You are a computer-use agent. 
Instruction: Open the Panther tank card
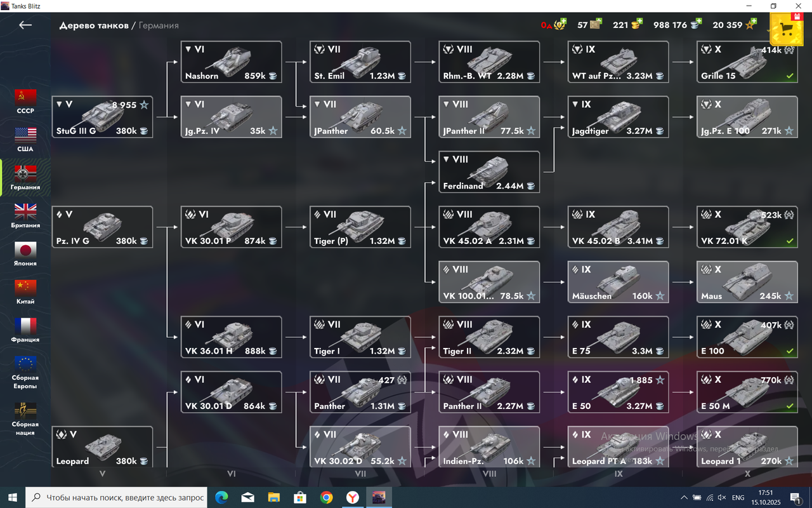pos(360,392)
